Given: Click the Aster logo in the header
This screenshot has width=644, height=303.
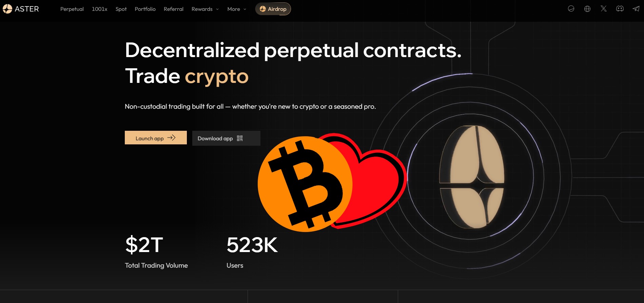Looking at the screenshot, I should click(21, 9).
